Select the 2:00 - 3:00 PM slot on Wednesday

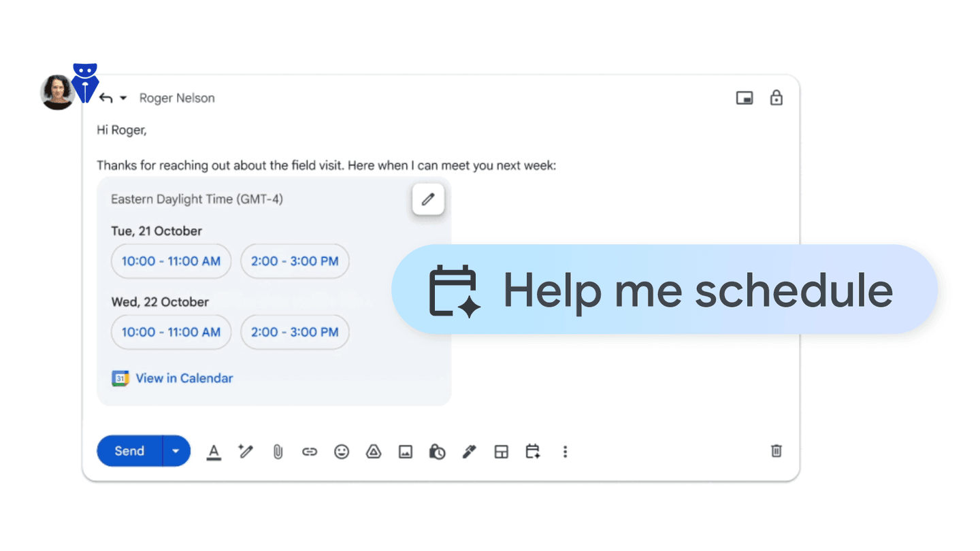(x=295, y=332)
